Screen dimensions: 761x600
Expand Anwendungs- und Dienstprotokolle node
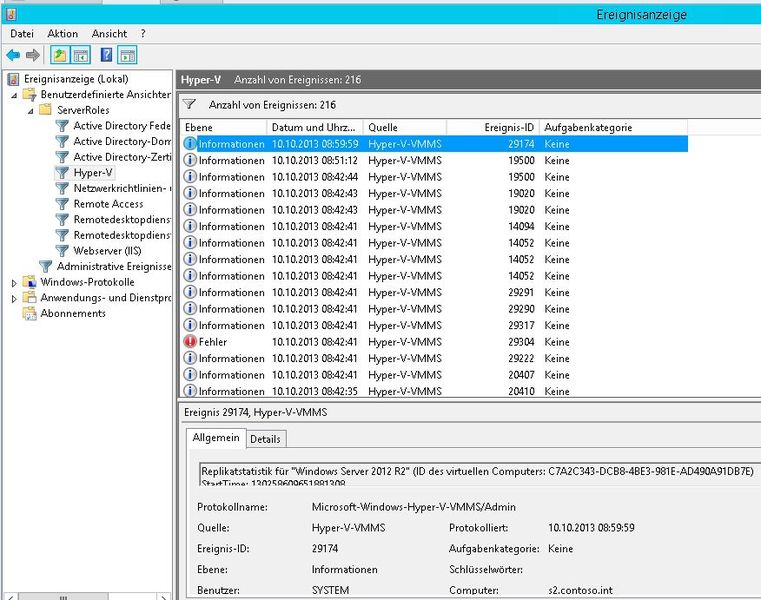(x=14, y=298)
